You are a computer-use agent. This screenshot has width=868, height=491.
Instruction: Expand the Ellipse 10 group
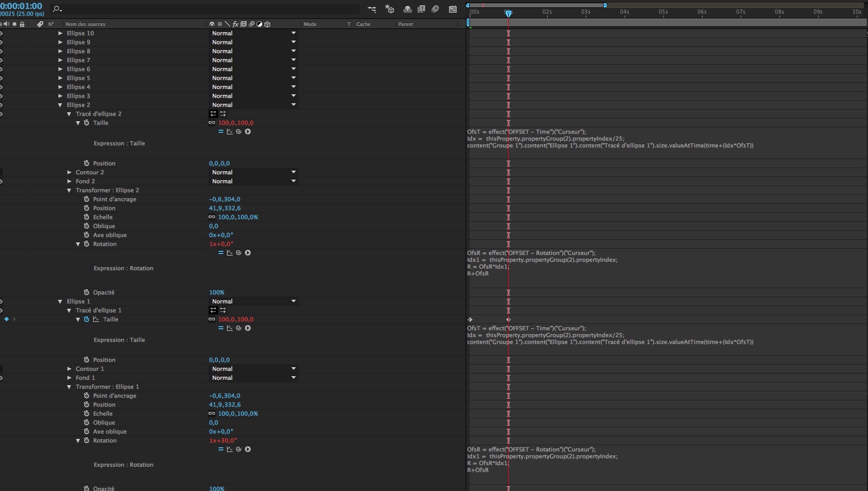(x=60, y=33)
